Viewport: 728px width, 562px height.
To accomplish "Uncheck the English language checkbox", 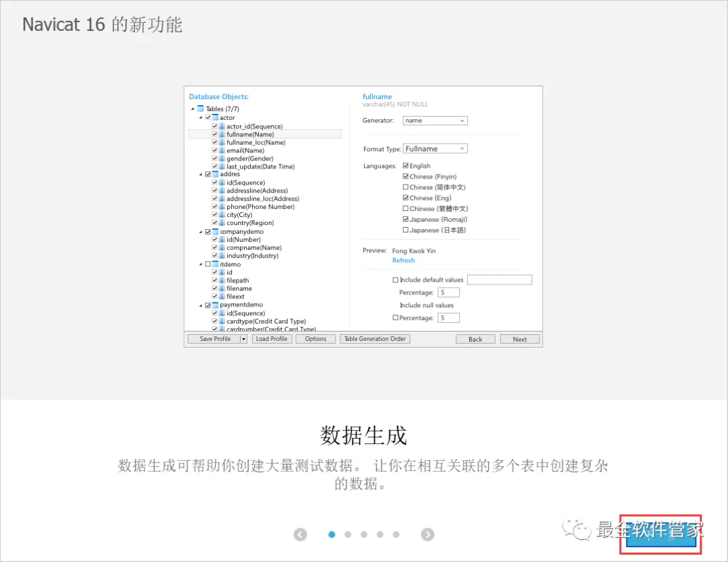I will (406, 166).
